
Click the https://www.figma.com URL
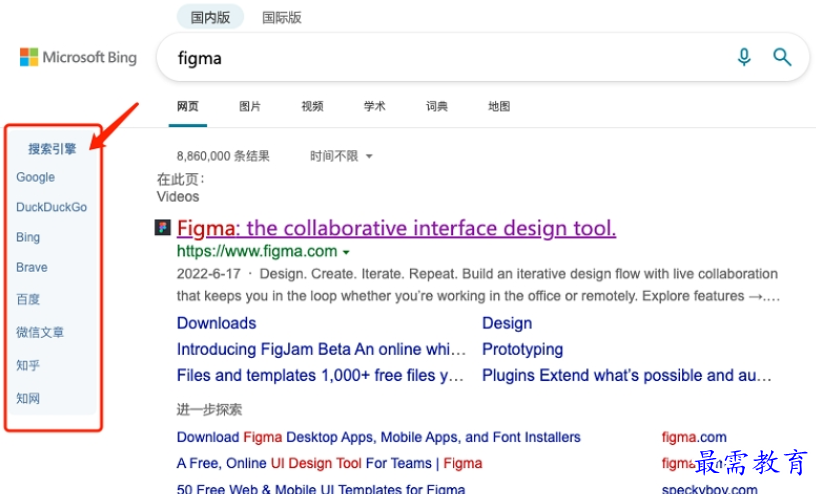[x=257, y=251]
